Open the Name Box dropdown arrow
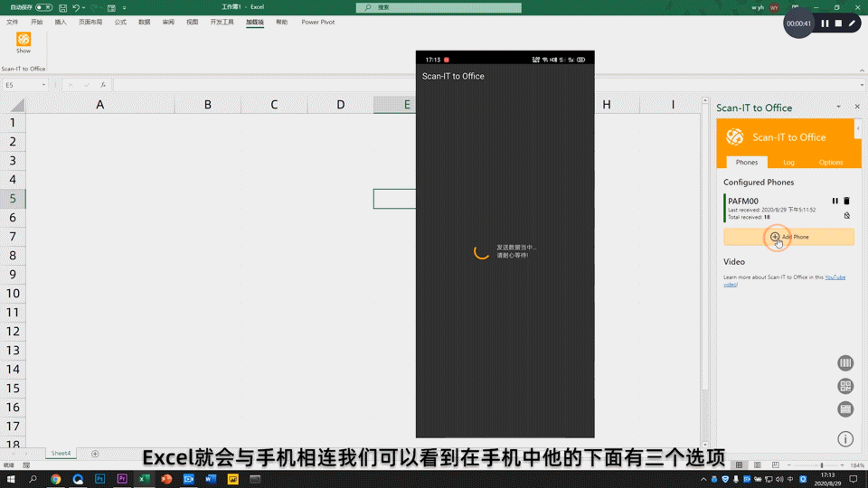Viewport: 868px width, 488px height. (43, 85)
